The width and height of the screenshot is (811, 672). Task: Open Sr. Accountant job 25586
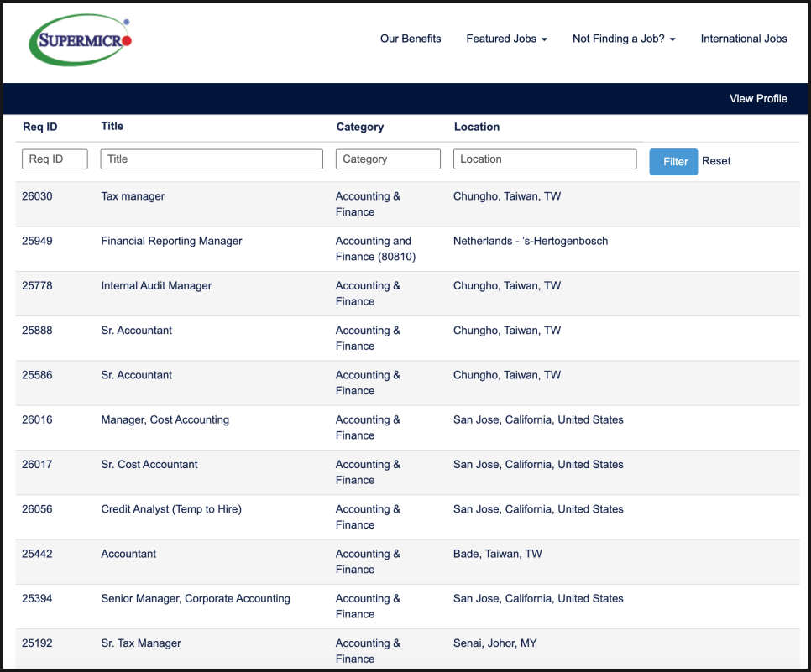pos(137,375)
